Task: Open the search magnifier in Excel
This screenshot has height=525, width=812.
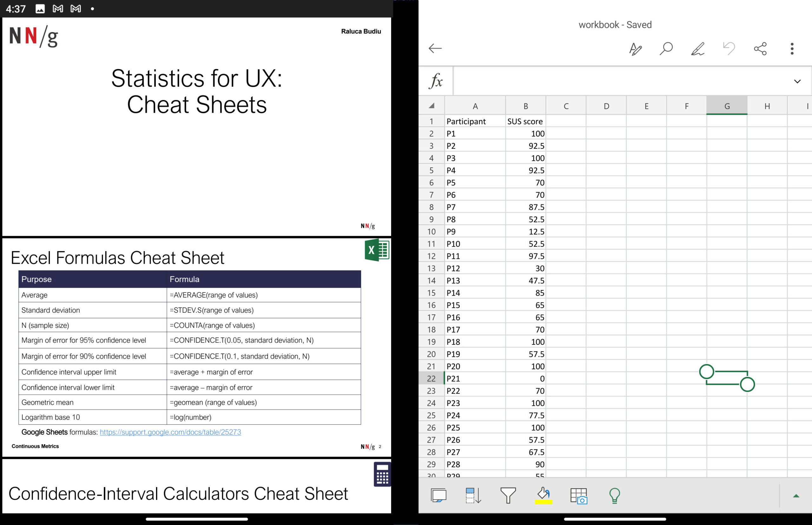Action: 666,49
